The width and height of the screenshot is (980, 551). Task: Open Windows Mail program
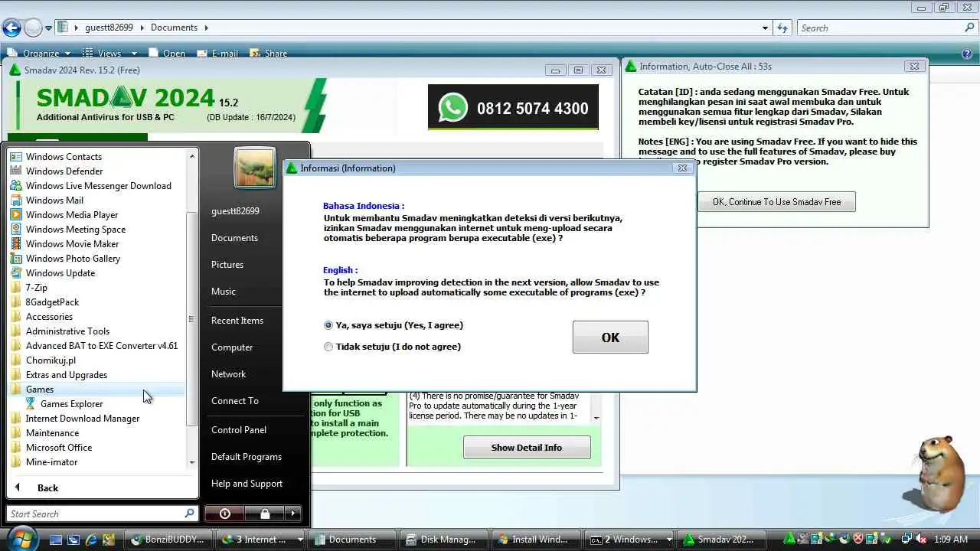[x=96, y=201]
